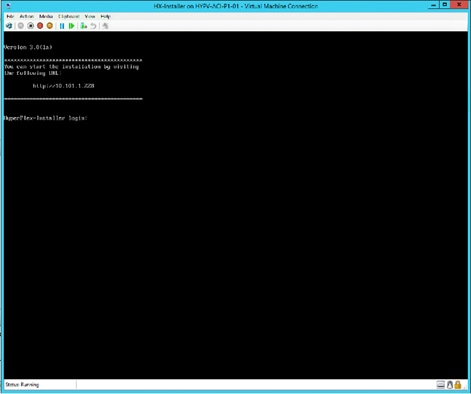The height and width of the screenshot is (394, 471).
Task: Reset the VM with green play icon
Action: coord(71,26)
